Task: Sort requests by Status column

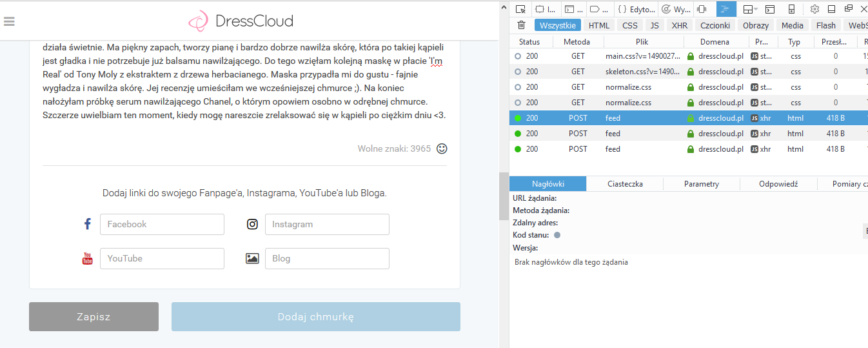Action: (x=530, y=41)
